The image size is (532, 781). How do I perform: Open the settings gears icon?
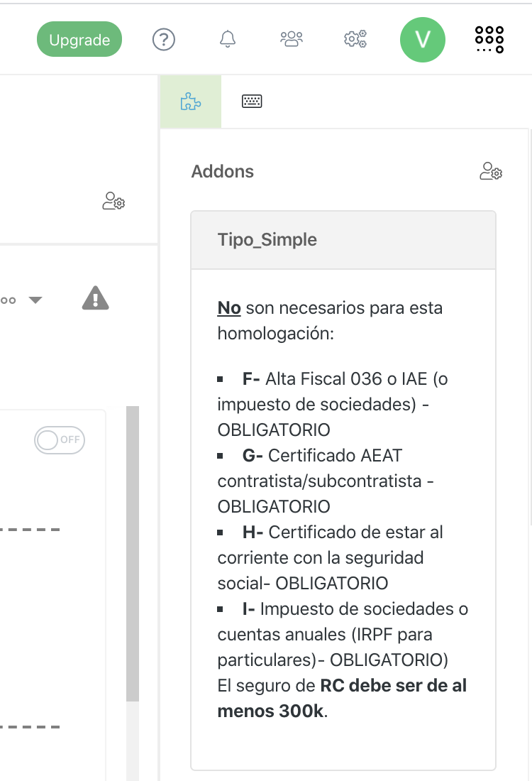point(355,40)
